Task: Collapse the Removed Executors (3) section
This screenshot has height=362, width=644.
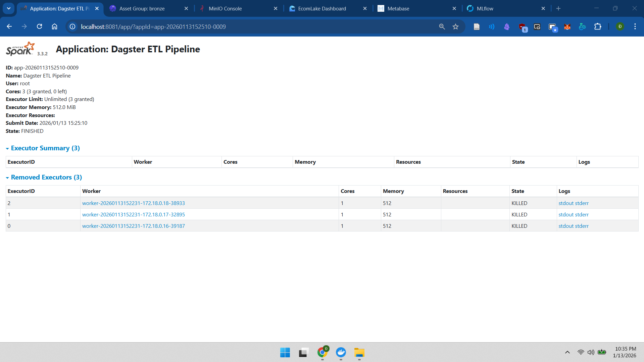Action: pos(44,177)
